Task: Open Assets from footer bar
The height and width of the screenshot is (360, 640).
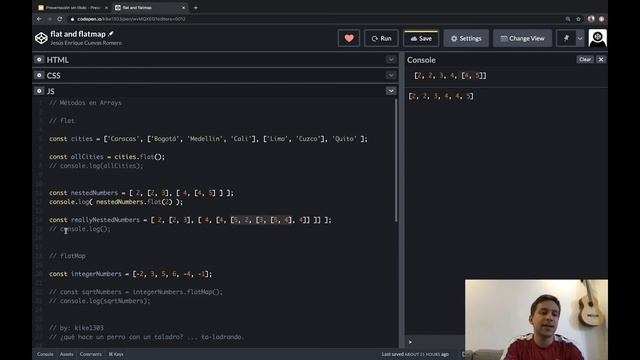Action: click(x=67, y=354)
